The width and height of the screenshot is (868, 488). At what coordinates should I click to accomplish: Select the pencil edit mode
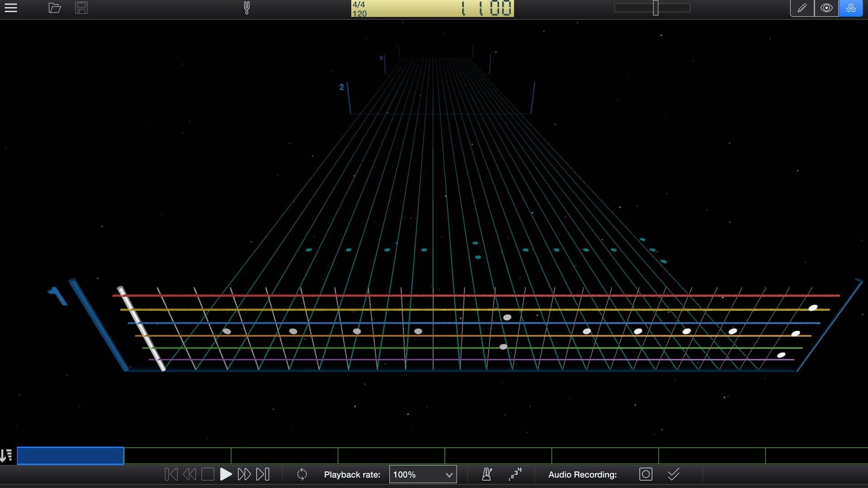click(x=802, y=8)
